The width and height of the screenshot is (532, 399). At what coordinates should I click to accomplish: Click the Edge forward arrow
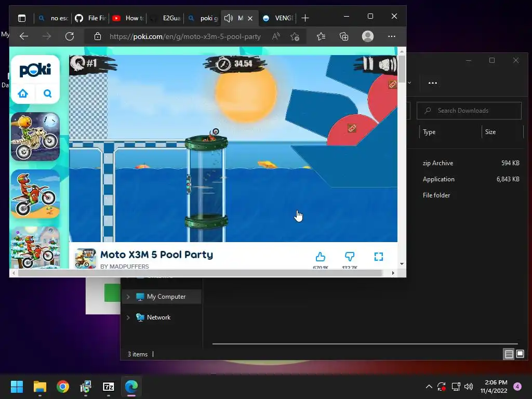pos(47,36)
